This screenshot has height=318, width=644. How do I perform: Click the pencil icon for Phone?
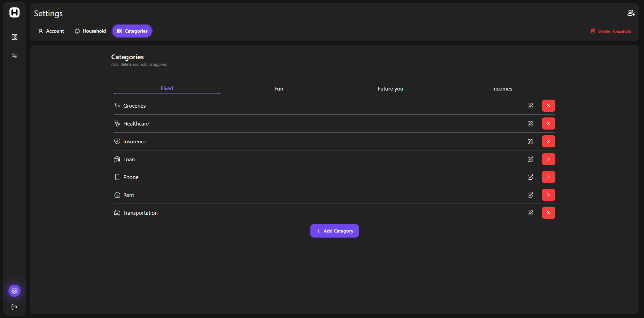tap(530, 177)
